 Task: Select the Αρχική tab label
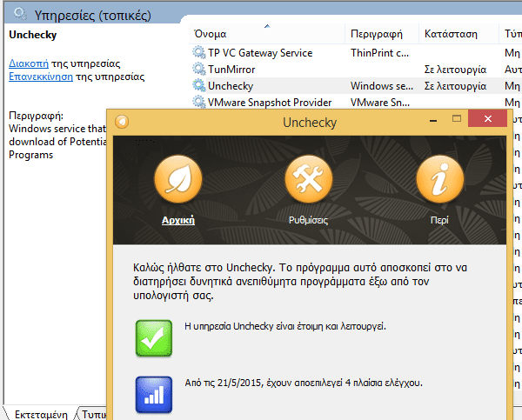point(178,220)
